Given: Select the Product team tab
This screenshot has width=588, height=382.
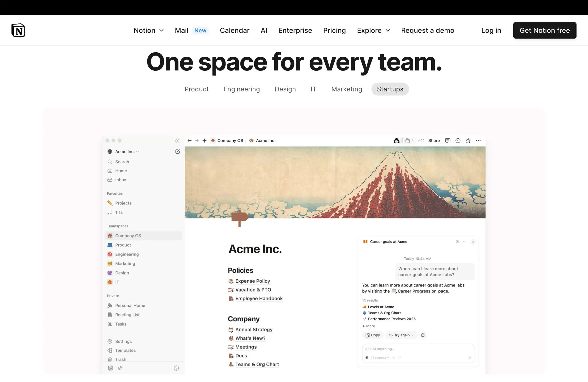Looking at the screenshot, I should click(196, 89).
